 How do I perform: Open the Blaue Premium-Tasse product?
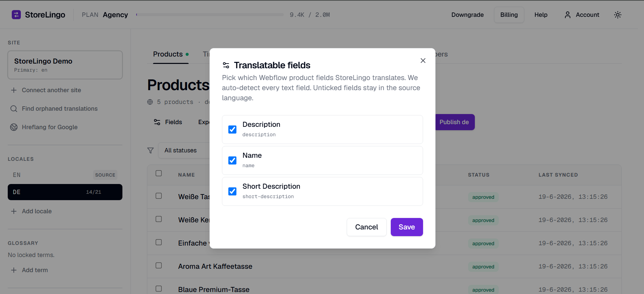[x=214, y=290]
